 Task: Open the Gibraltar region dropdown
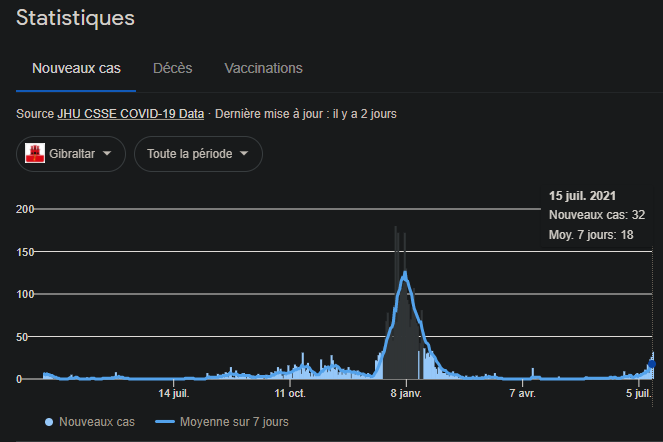[x=71, y=154]
